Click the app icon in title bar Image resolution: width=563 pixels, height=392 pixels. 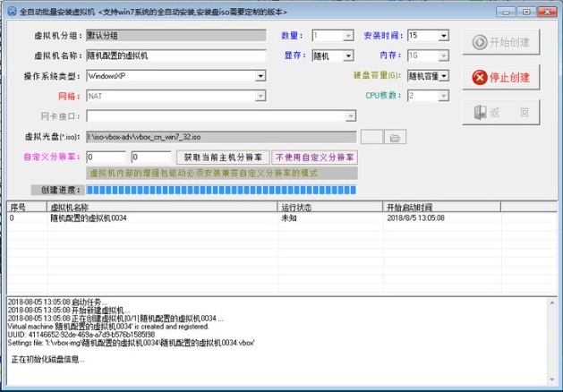pos(10,9)
